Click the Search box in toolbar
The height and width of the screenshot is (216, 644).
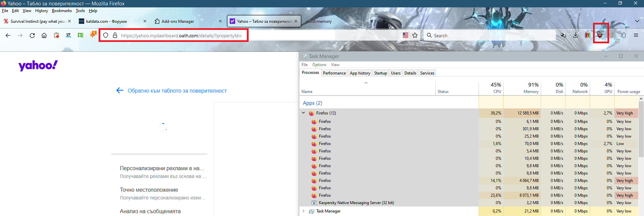click(489, 35)
